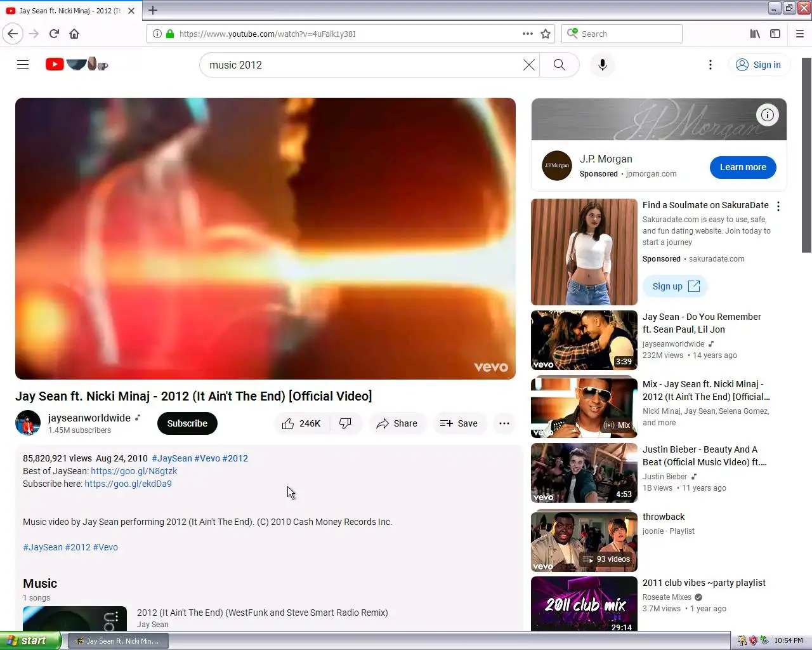Like the video with the 246K thumbs up
812x650 pixels.
click(302, 423)
